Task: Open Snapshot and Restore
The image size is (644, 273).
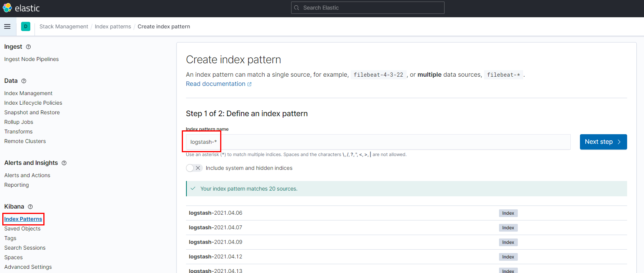Action: (x=32, y=112)
